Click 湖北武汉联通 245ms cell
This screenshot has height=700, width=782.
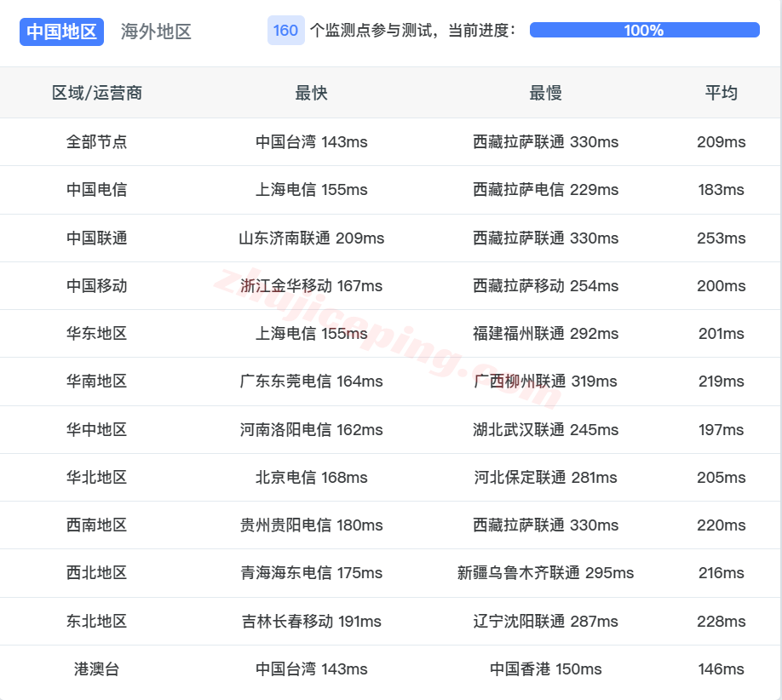(x=545, y=429)
